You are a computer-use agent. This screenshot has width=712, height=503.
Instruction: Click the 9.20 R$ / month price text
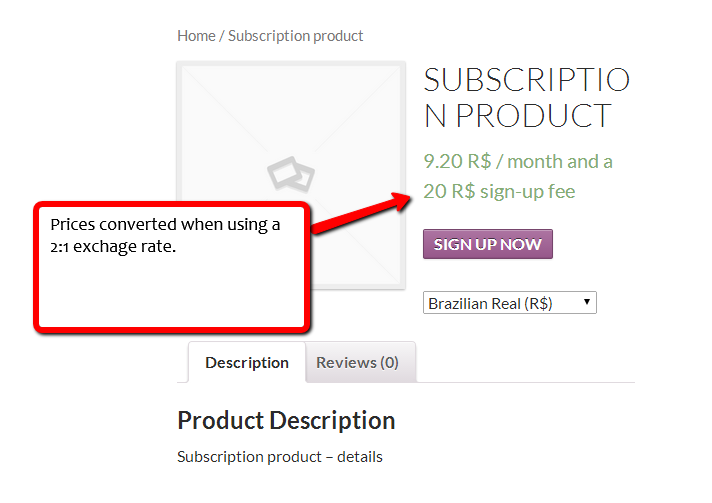point(518,161)
